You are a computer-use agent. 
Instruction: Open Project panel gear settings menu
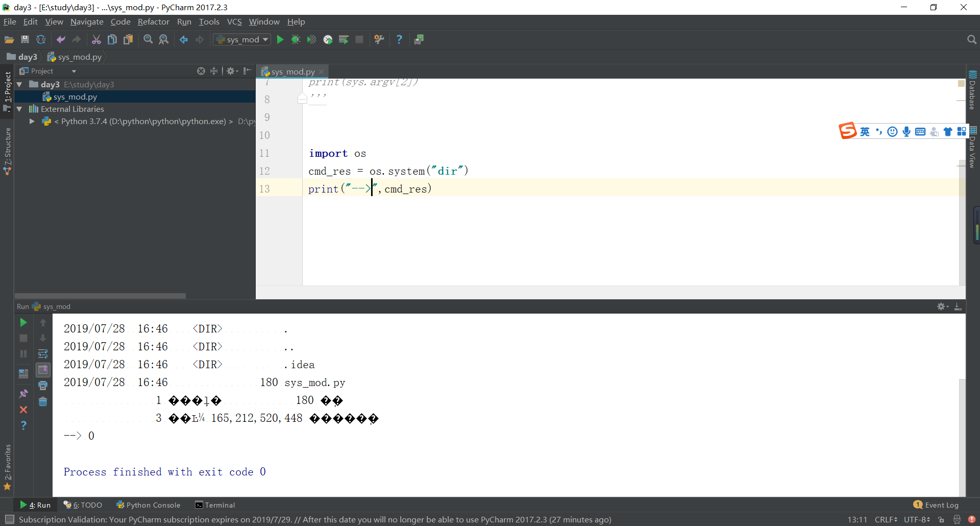point(232,71)
